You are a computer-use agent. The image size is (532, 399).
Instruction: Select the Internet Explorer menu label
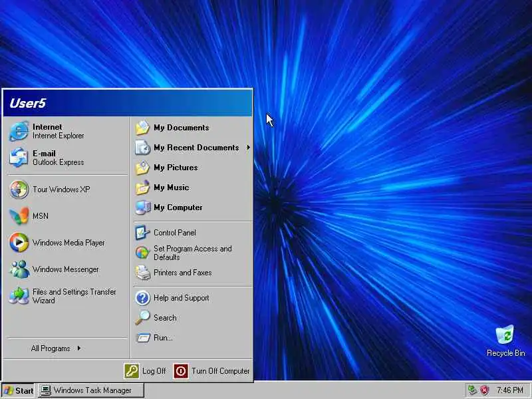coord(59,131)
